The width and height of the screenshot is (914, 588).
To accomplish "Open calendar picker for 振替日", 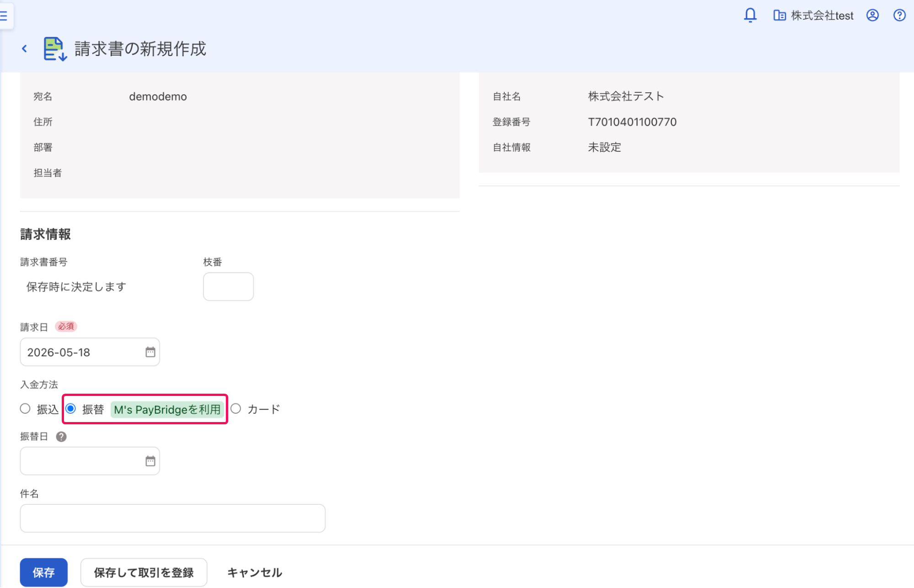I will 150,461.
